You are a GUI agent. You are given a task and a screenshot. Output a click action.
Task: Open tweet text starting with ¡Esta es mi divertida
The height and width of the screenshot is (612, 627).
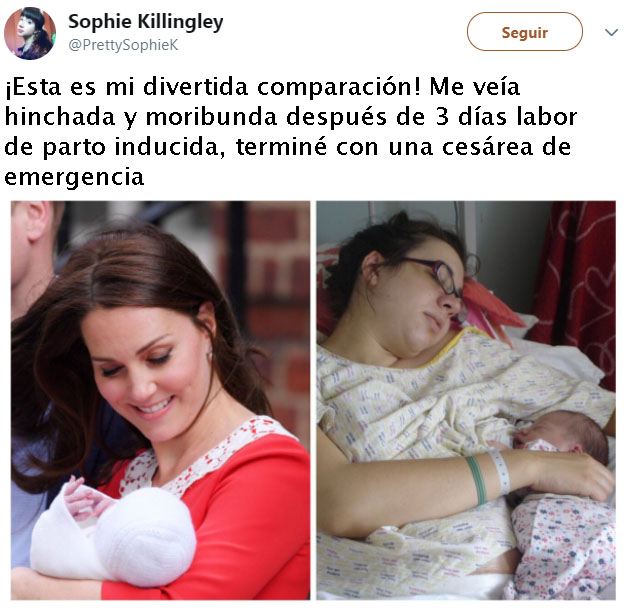point(291,132)
